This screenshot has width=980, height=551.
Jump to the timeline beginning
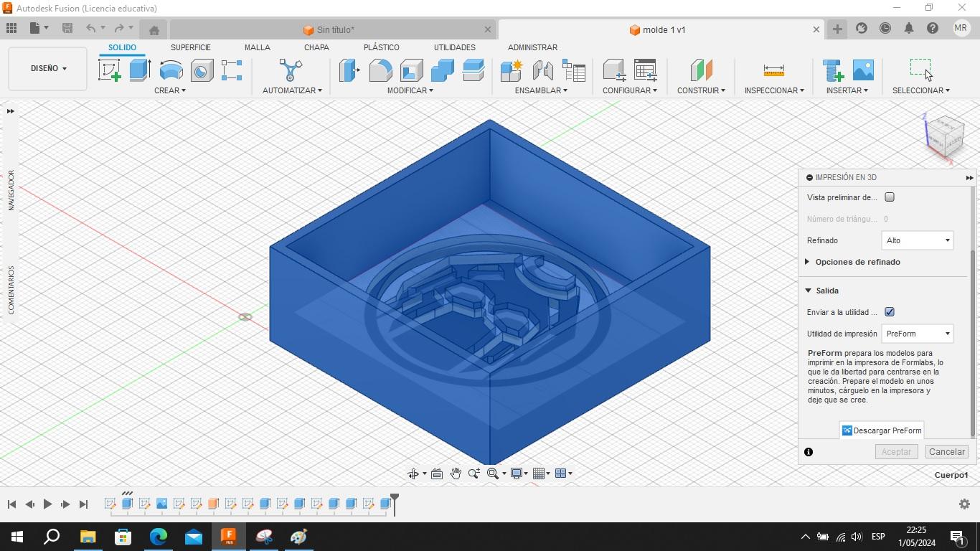click(x=11, y=504)
